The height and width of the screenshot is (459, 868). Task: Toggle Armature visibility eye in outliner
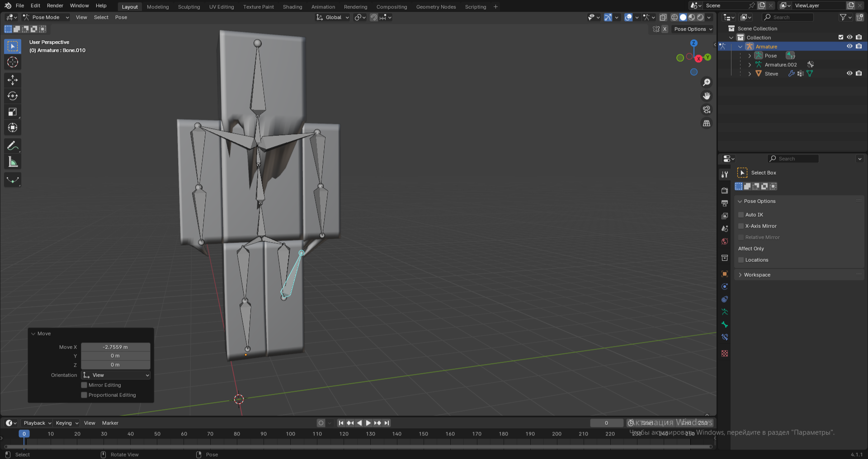[x=849, y=46]
